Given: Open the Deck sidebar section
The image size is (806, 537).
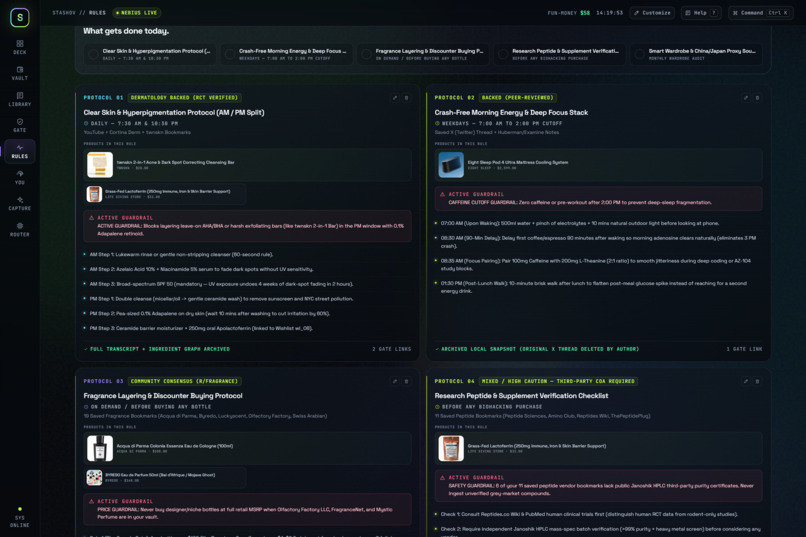Looking at the screenshot, I should click(x=20, y=47).
